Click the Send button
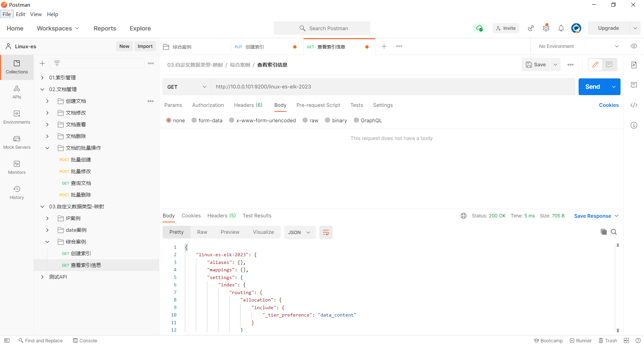This screenshot has width=644, height=345. coord(592,86)
